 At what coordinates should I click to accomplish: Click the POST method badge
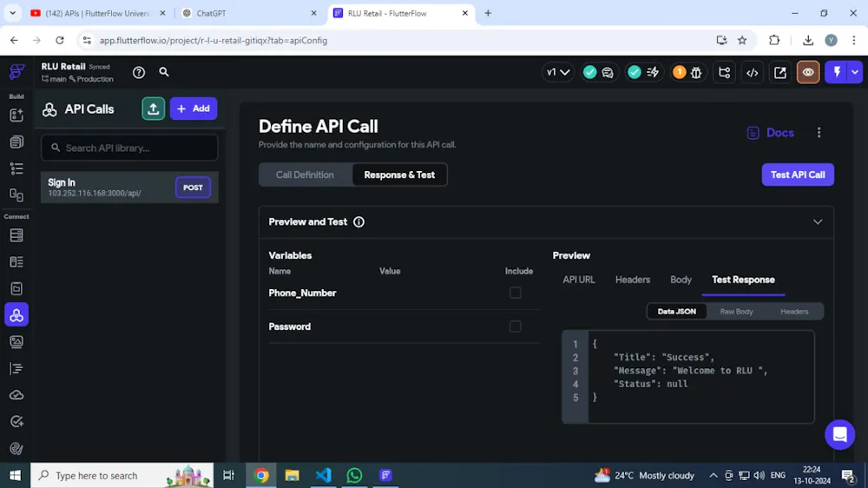point(194,188)
